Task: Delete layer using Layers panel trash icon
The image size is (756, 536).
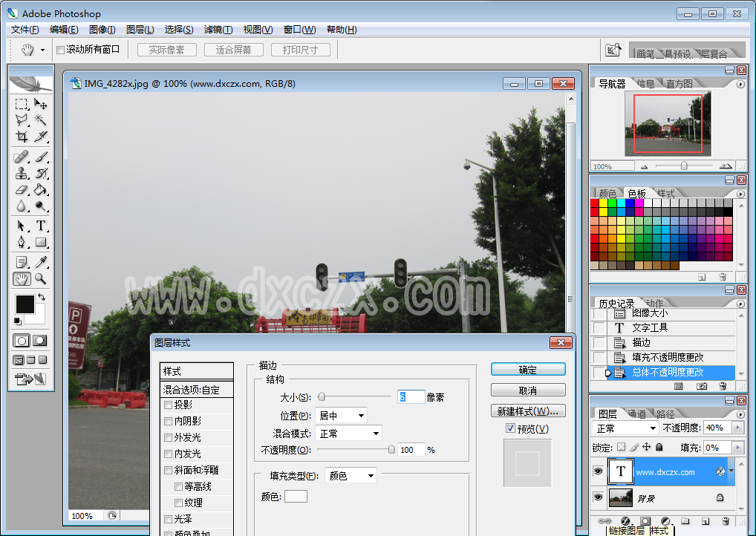Action: click(x=726, y=521)
